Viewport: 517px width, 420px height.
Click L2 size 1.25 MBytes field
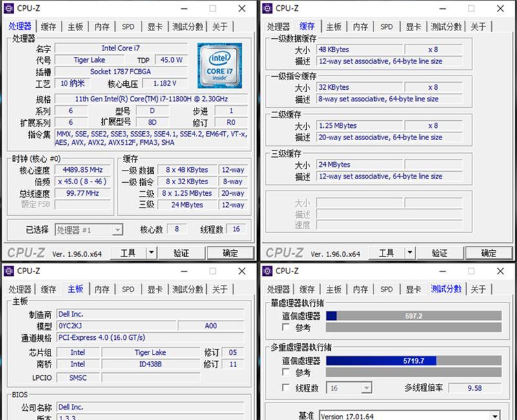[359, 125]
